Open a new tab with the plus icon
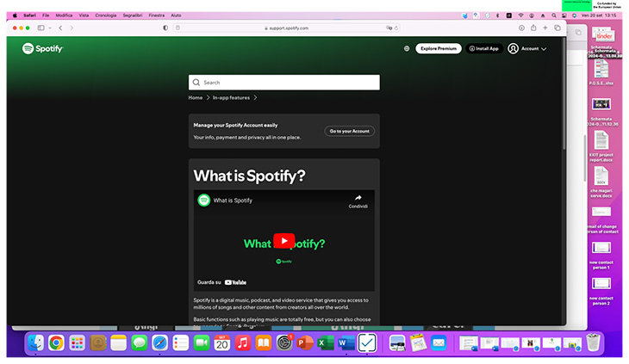629x364 pixels. (x=545, y=28)
